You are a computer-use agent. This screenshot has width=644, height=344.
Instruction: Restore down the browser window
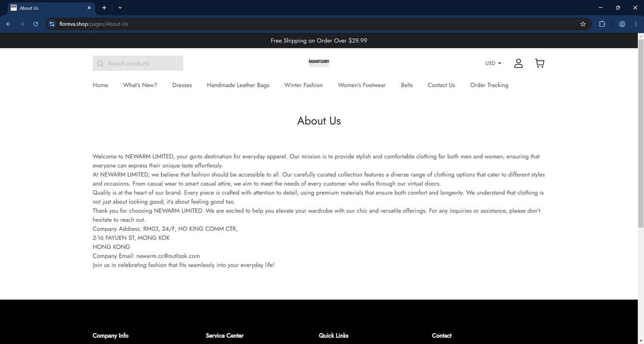(x=618, y=8)
